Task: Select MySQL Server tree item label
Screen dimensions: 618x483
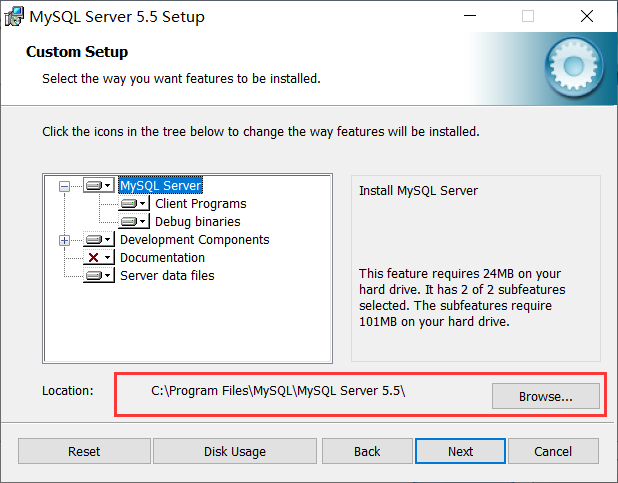Action: (x=160, y=185)
